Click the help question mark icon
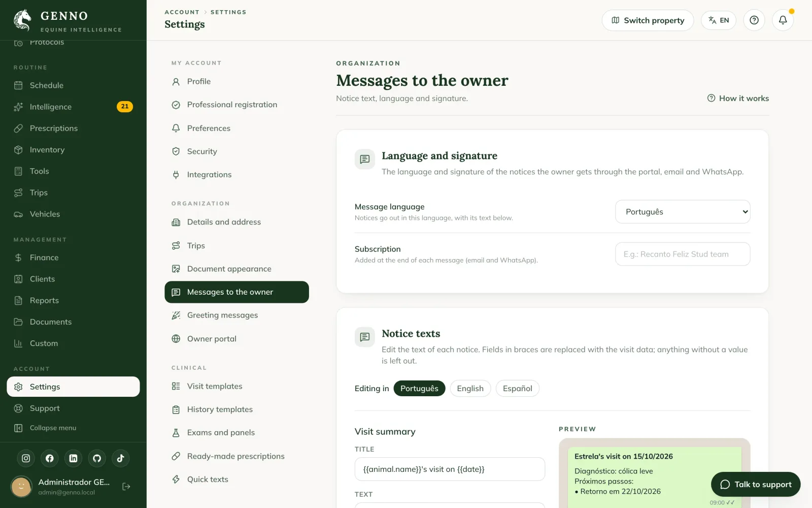This screenshot has width=812, height=508. [x=754, y=20]
